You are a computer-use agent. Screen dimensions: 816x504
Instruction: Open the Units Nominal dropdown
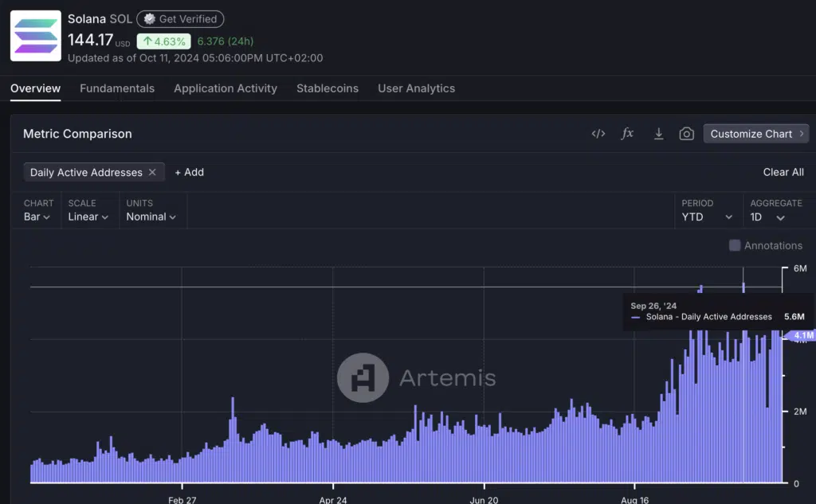tap(151, 217)
